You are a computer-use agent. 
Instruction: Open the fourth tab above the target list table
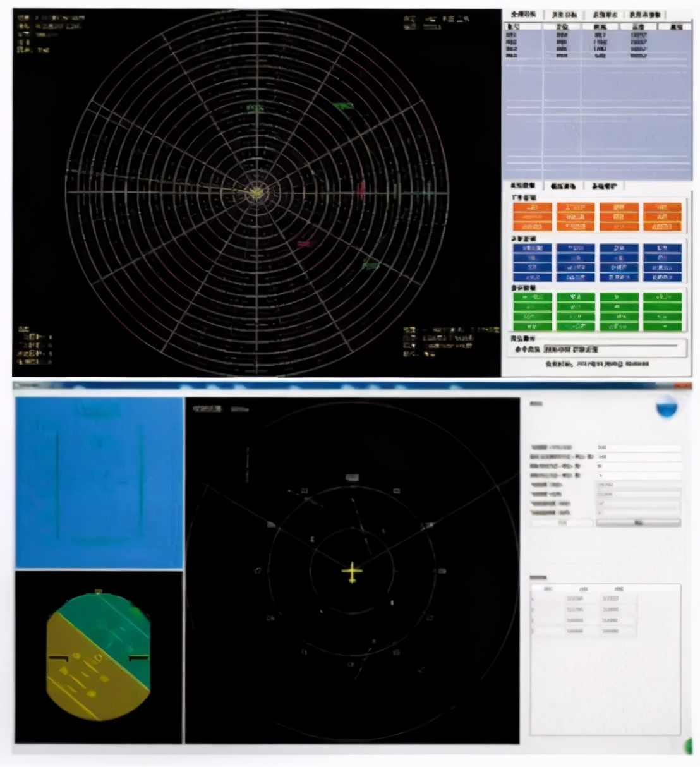click(x=644, y=15)
